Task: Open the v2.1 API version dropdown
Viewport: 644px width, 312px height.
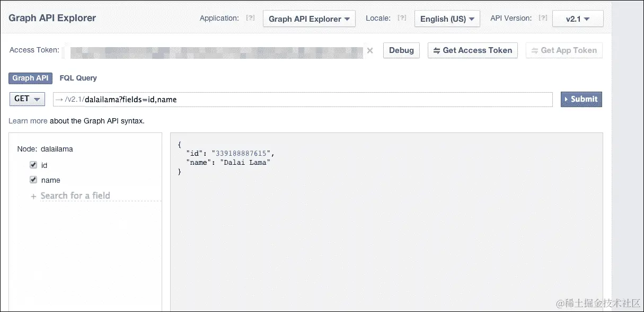Action: [x=577, y=19]
